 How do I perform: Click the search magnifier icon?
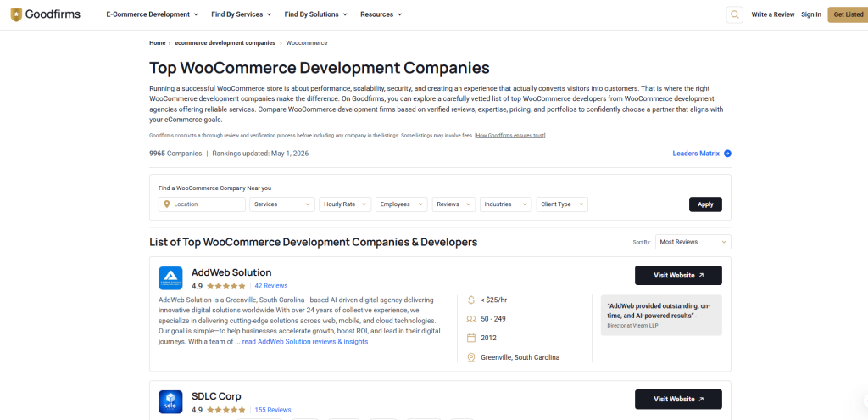coord(735,14)
